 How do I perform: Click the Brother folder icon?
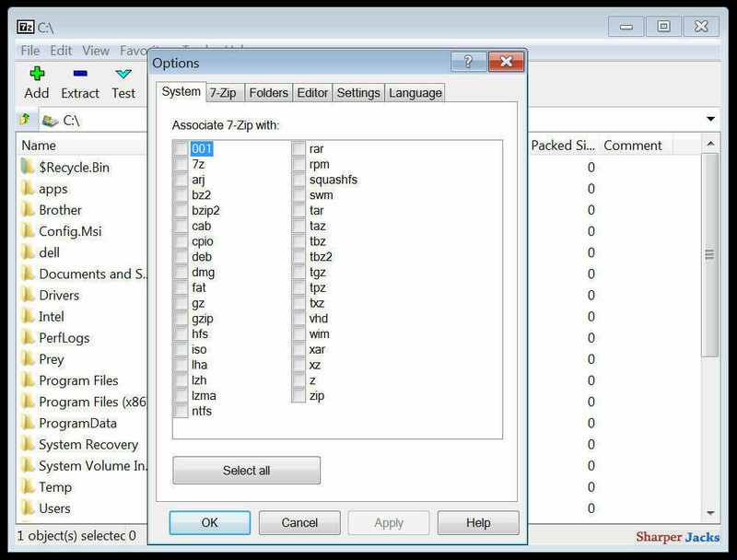(x=29, y=209)
